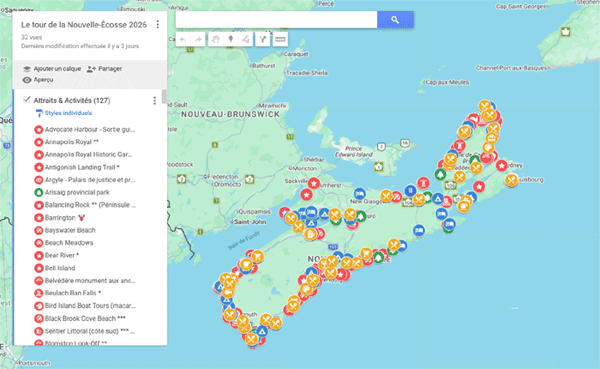The width and height of the screenshot is (600, 369).
Task: Select Advocate Harbour in the list
Action: (90, 129)
